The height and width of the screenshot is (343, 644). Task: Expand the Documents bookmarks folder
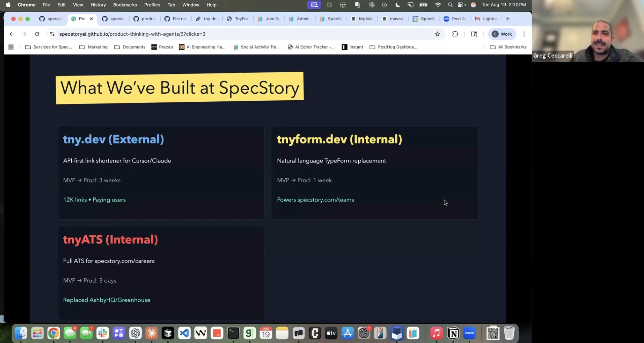(x=130, y=47)
